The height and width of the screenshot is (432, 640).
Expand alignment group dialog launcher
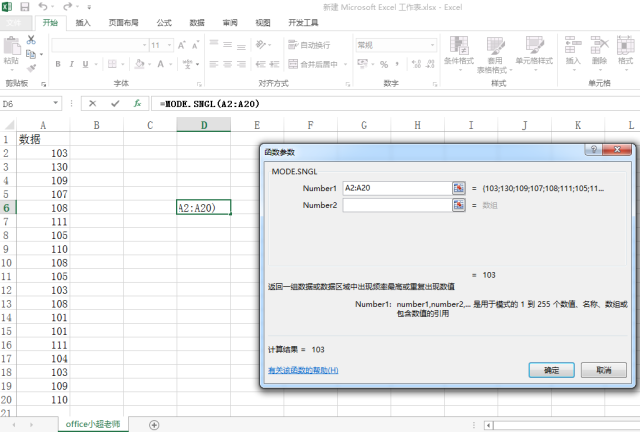(x=348, y=84)
